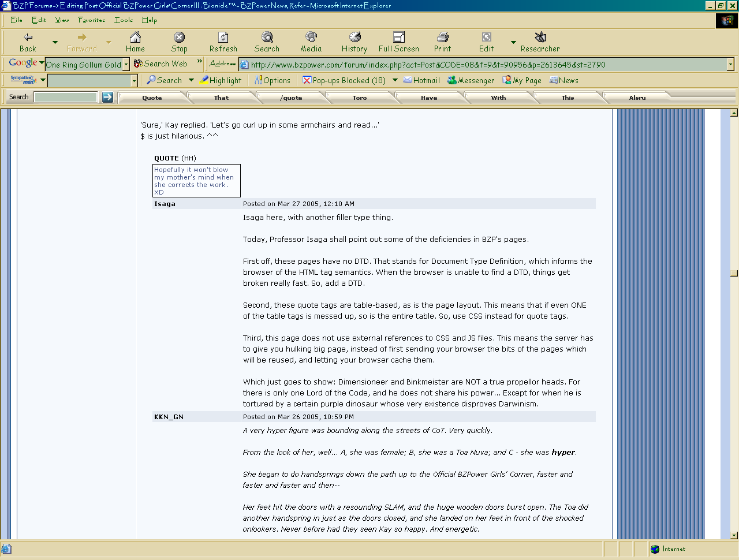Expand the Edit button dropdown arrow
This screenshot has width=739, height=560.
click(x=513, y=42)
